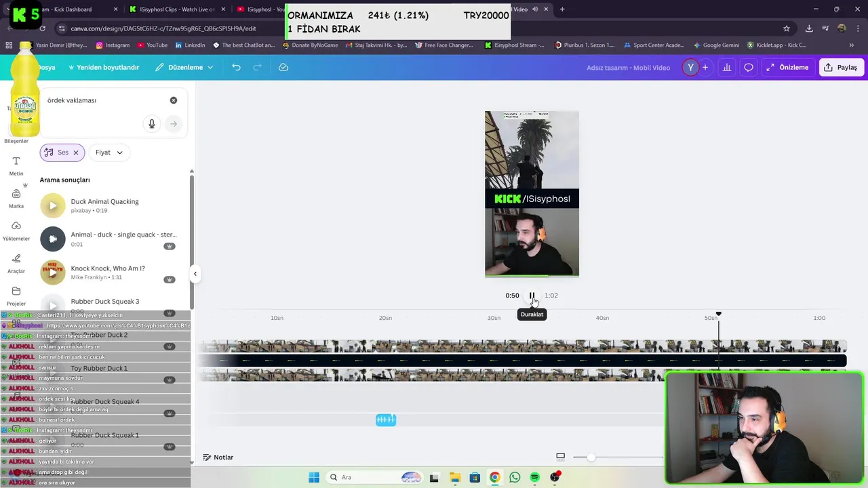The width and height of the screenshot is (868, 488).
Task: Click the Önizleme preview button
Action: click(787, 67)
